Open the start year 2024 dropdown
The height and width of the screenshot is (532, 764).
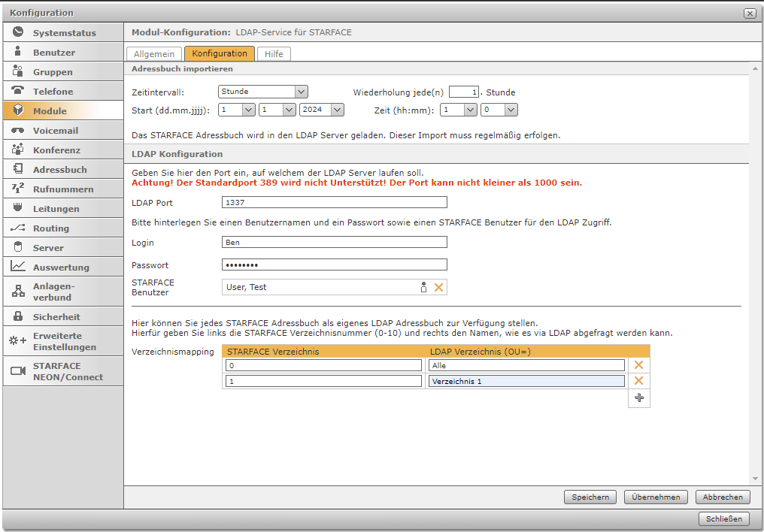click(x=322, y=110)
